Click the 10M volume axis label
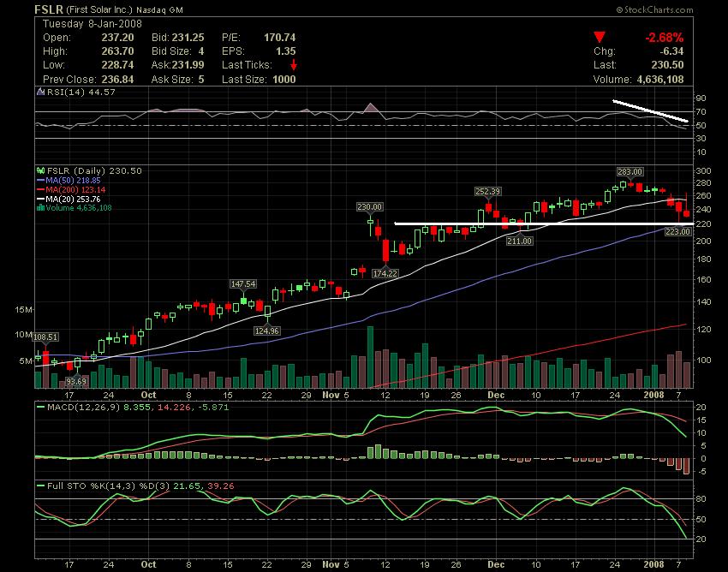This screenshot has width=728, height=572. [x=24, y=334]
